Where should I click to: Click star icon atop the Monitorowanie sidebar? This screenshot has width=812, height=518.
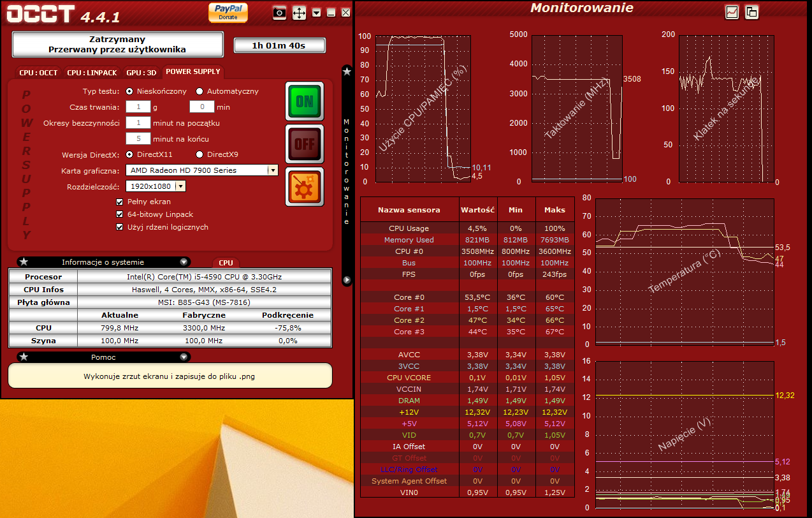(347, 71)
